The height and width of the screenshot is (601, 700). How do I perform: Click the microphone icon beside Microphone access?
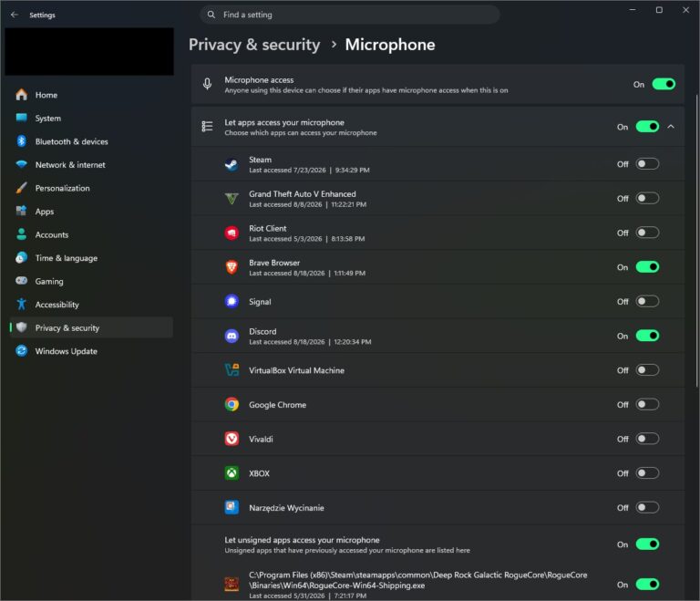click(x=207, y=84)
